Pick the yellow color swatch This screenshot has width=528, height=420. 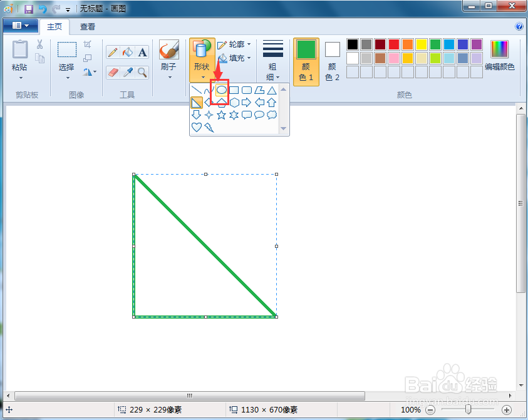pyautogui.click(x=422, y=44)
